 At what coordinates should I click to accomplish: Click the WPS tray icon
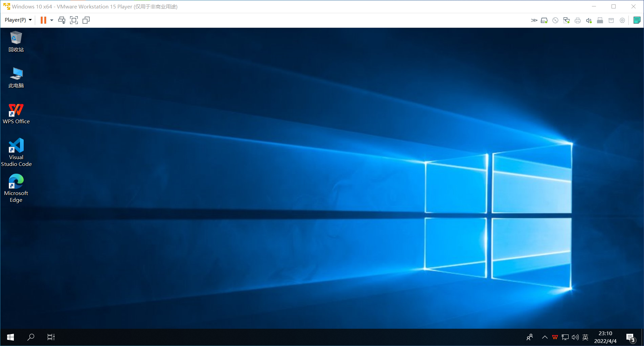[555, 337]
